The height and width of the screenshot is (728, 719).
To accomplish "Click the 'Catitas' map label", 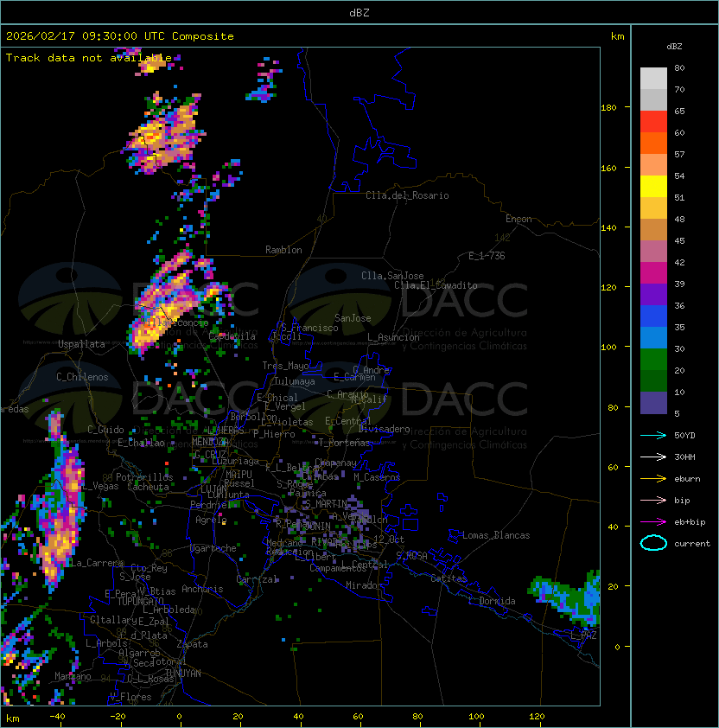I will click(x=449, y=578).
